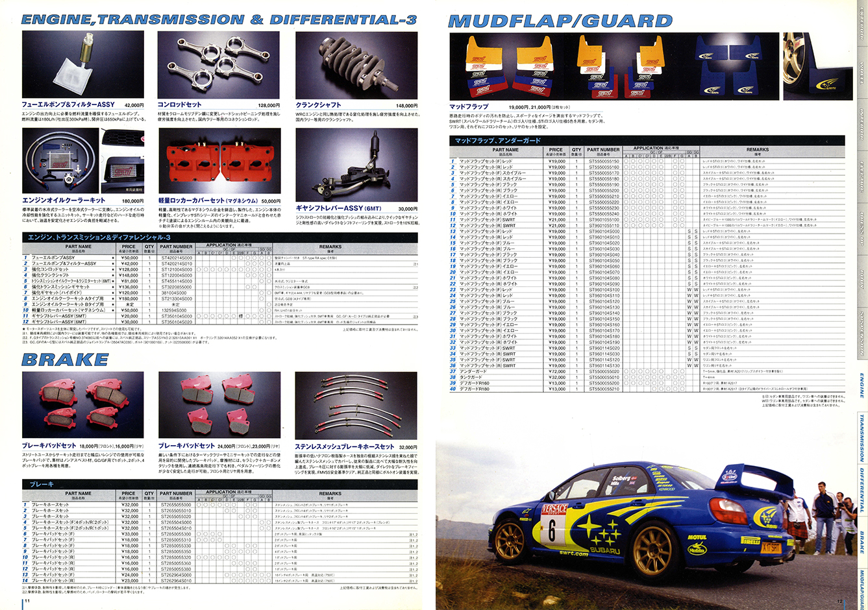Click part number ST121004S000
Viewport: 868px width, 610px height.
[177, 269]
